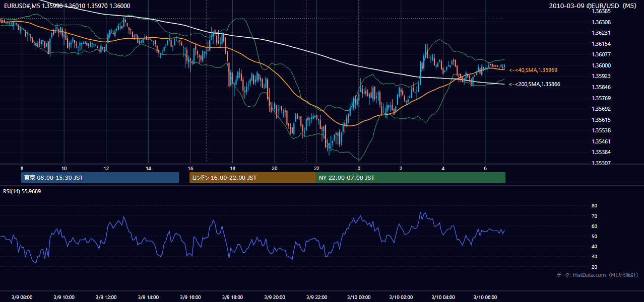Click price axis value 1.35384
The image size is (644, 302).
[601, 152]
